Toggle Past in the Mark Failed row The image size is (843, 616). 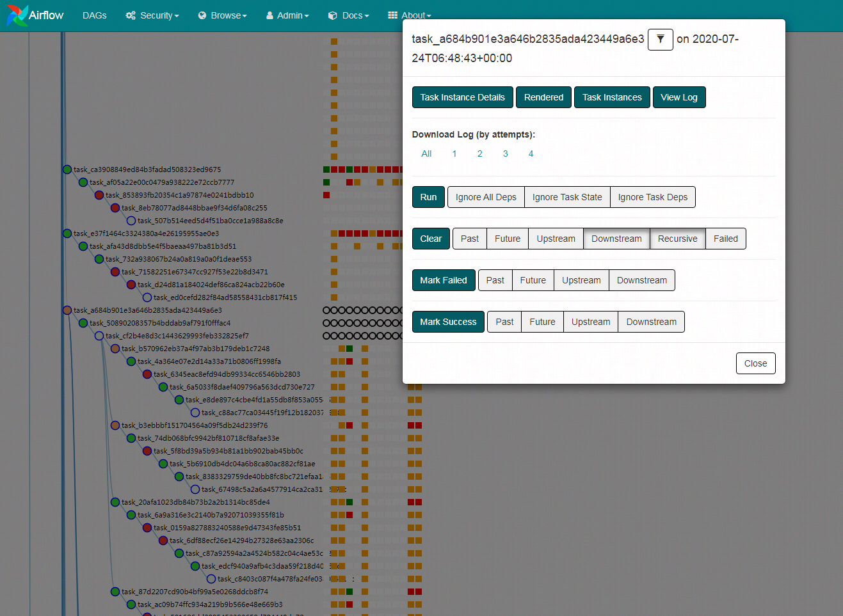[495, 280]
